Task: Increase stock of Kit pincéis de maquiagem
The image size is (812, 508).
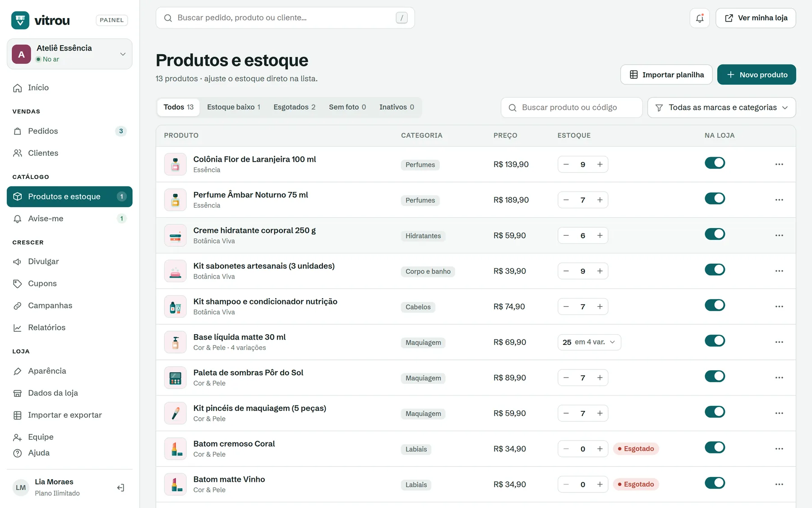Action: pyautogui.click(x=600, y=413)
